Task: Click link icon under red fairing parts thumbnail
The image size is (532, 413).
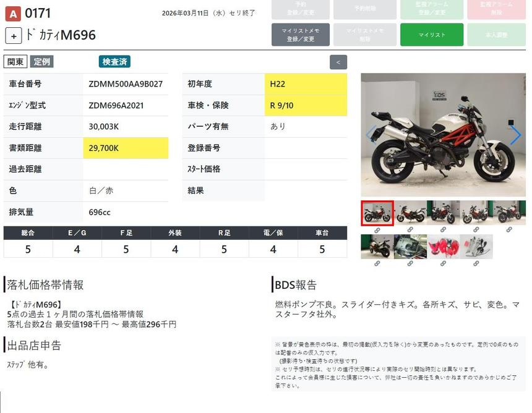Action: click(x=443, y=263)
